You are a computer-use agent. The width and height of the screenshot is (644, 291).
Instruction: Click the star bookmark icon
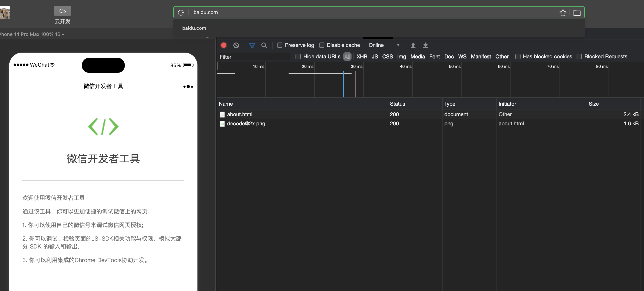563,12
